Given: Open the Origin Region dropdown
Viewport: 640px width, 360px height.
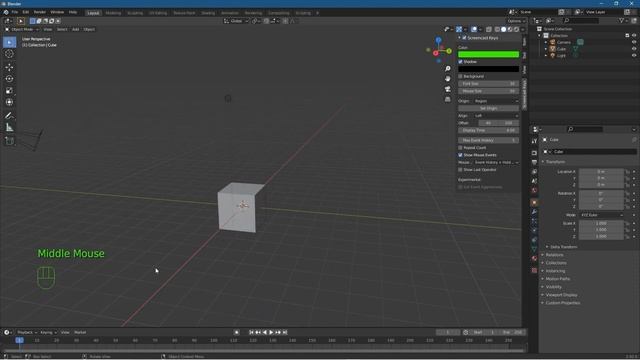Looking at the screenshot, I should [x=496, y=101].
